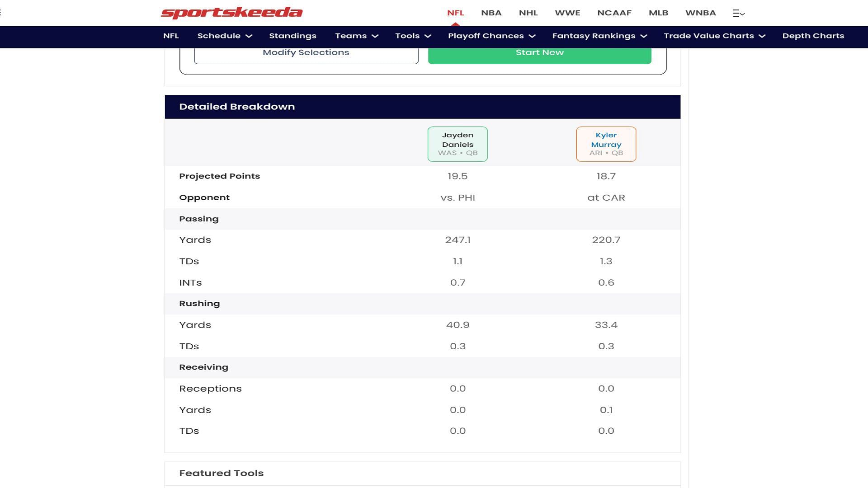The height and width of the screenshot is (488, 868).
Task: Click passing TDs value 1.1
Action: click(x=458, y=261)
